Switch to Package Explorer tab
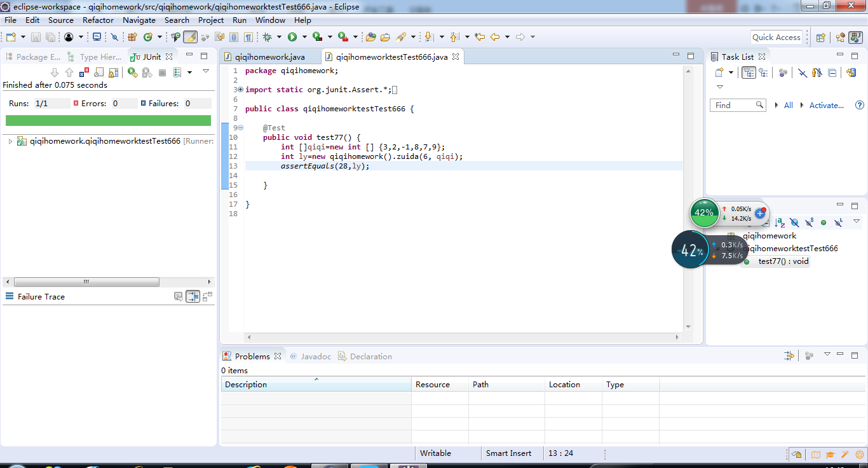 click(x=33, y=57)
